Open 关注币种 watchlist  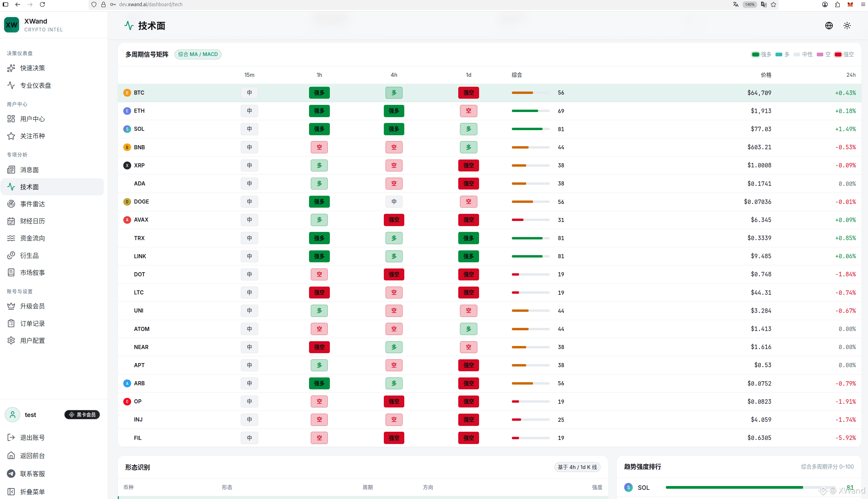pos(52,136)
